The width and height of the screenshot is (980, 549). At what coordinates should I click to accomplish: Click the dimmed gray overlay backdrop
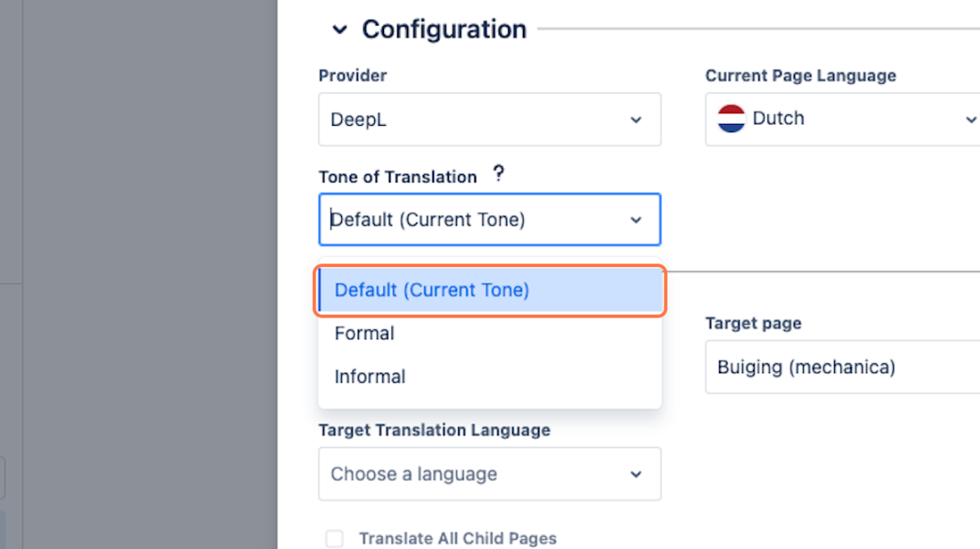137,228
